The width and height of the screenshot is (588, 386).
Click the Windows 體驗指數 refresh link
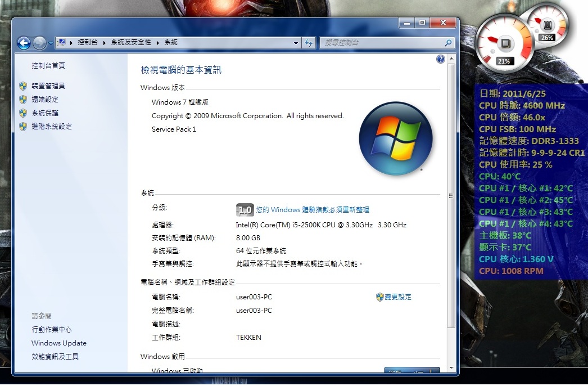pyautogui.click(x=313, y=210)
